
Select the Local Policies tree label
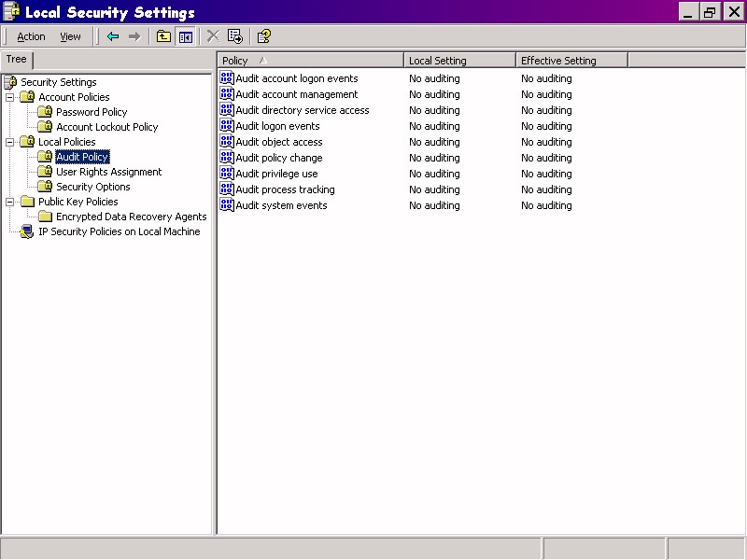(x=66, y=142)
